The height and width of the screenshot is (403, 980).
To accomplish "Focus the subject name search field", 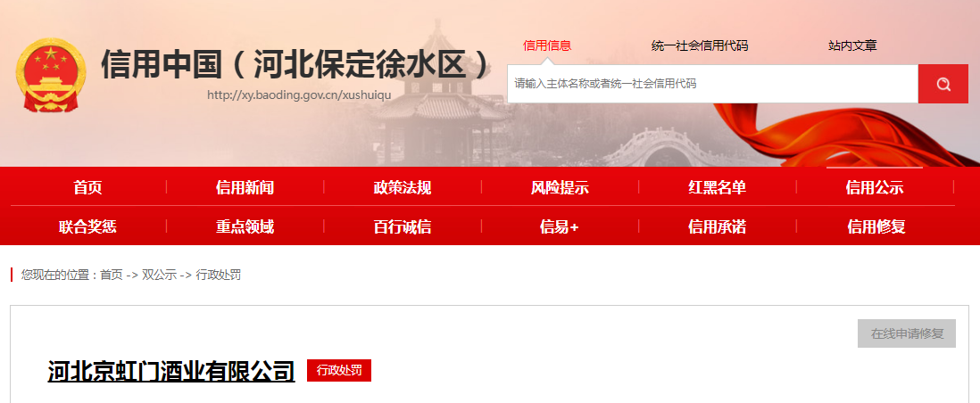I will point(712,84).
